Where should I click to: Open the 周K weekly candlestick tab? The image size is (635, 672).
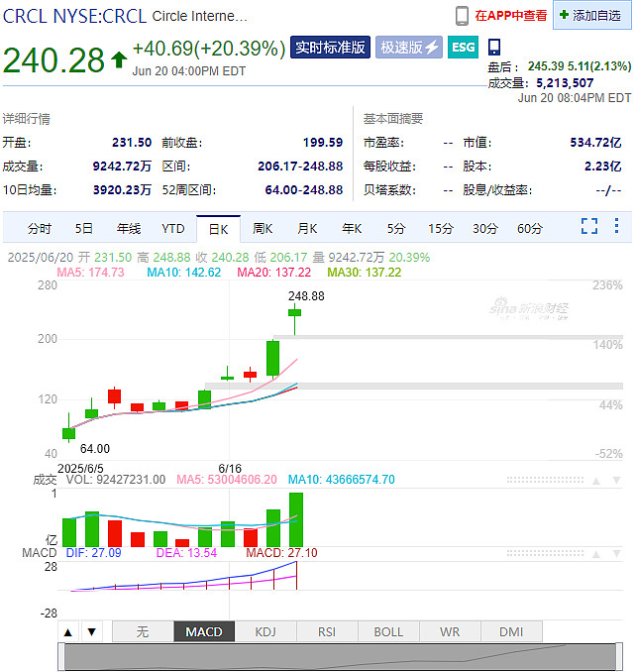click(263, 228)
